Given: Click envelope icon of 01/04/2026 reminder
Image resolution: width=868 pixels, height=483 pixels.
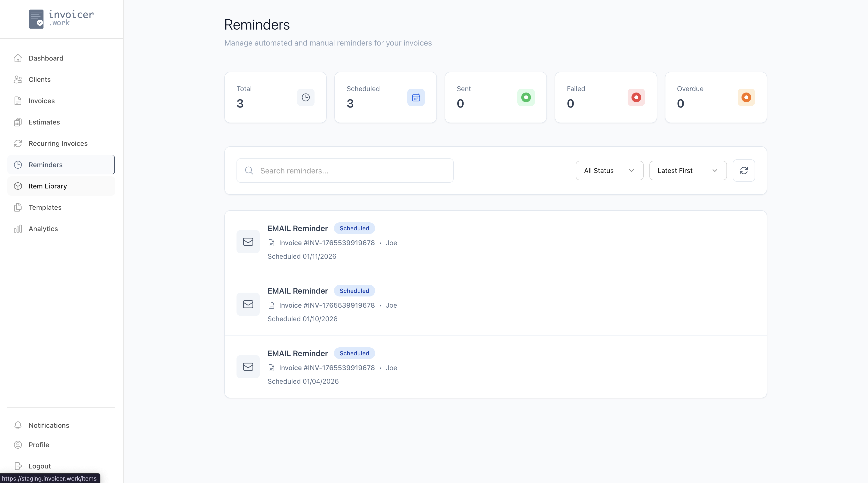Looking at the screenshot, I should point(248,366).
